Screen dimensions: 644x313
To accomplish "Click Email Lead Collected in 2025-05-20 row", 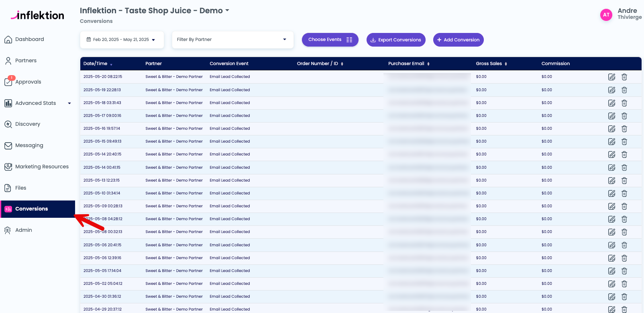I will pos(230,77).
